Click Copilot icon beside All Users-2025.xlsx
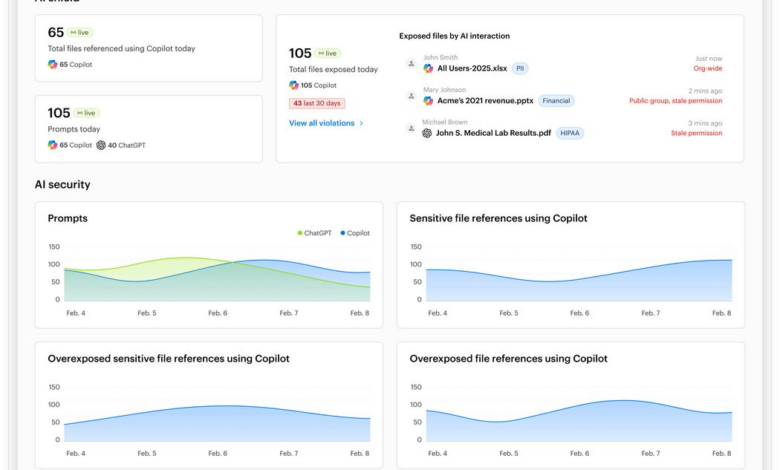 tap(428, 68)
